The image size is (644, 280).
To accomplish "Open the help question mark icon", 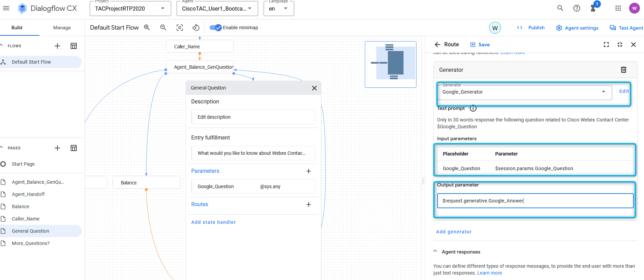I will pos(577,8).
